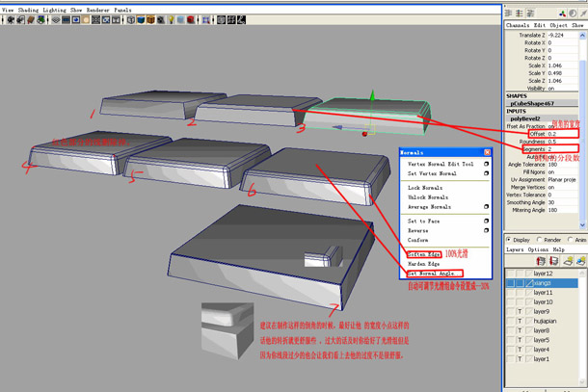Click the bookmarks icon in panel toolbar
The height and width of the screenshot is (392, 588).
(31, 19)
